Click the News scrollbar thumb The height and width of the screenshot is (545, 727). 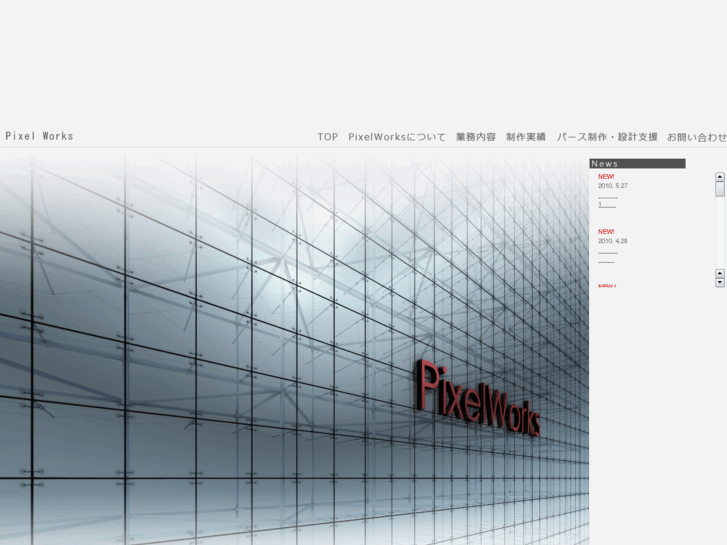(x=720, y=189)
